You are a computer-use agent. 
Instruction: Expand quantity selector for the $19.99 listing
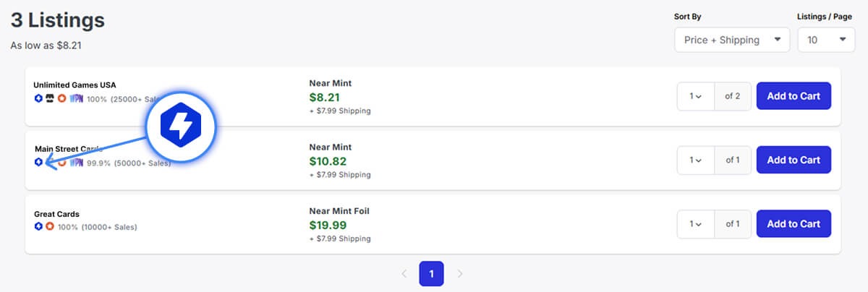pyautogui.click(x=696, y=224)
